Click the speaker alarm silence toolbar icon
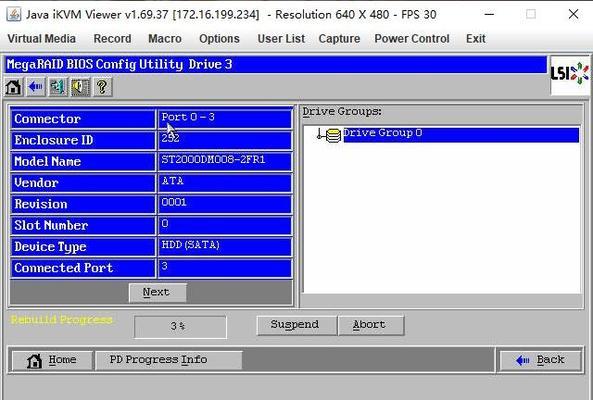 click(80, 87)
